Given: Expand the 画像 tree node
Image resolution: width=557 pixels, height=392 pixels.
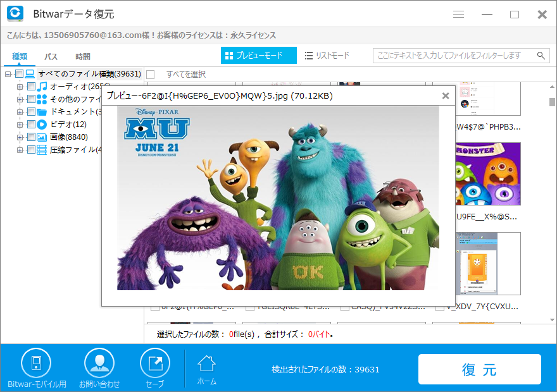Looking at the screenshot, I should click(x=20, y=138).
